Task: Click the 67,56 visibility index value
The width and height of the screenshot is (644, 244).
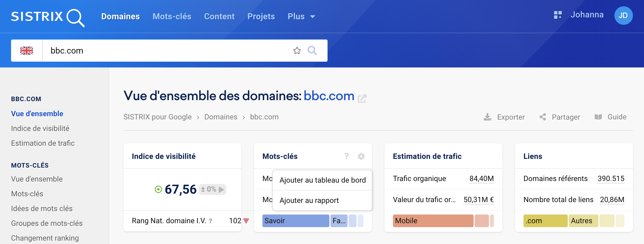Action: [181, 189]
